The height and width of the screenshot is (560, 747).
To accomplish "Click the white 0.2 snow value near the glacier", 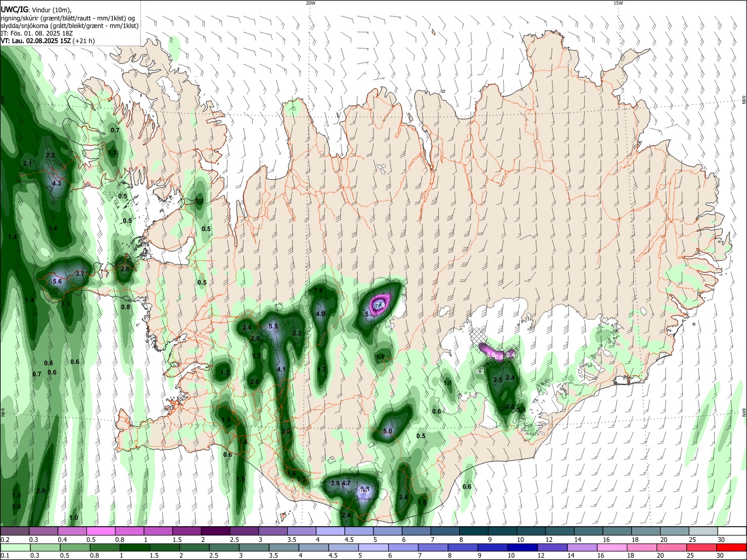I will click(x=480, y=372).
